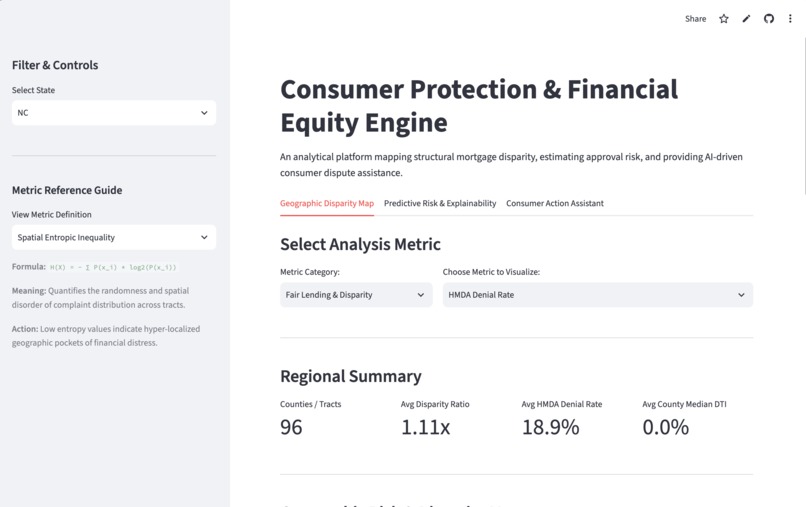
Task: Switch to Predictive Risk & Explainability tab
Action: (440, 204)
